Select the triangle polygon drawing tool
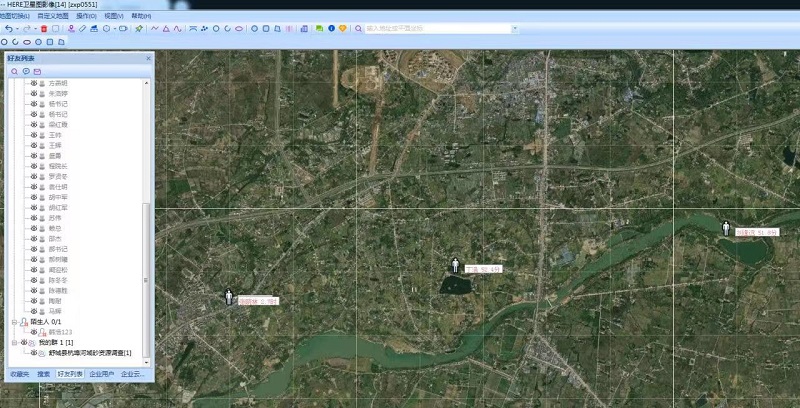This screenshot has height=408, width=800. 166,29
